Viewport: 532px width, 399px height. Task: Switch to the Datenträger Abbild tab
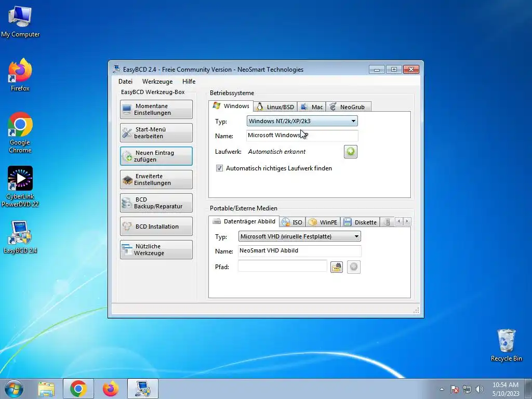click(244, 221)
